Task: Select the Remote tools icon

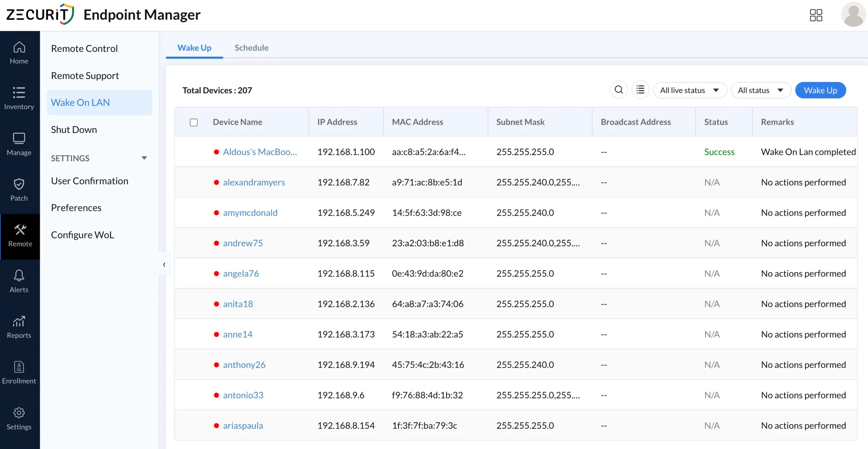Action: tap(20, 230)
